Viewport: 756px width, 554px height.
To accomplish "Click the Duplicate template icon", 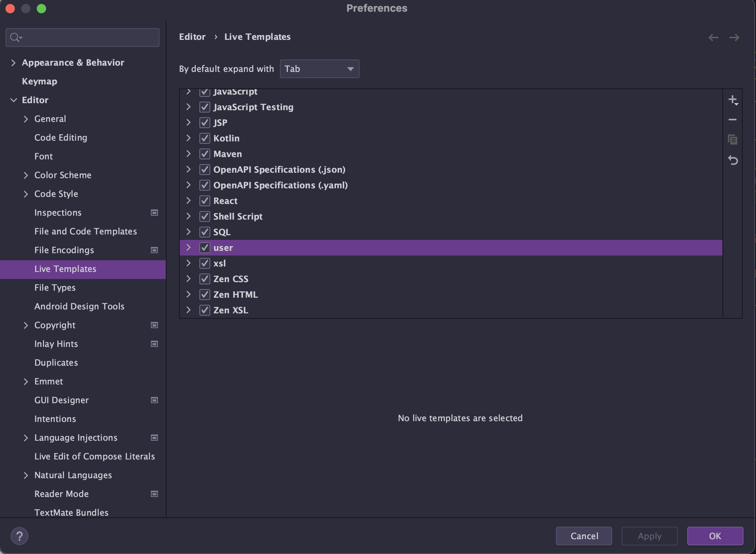I will click(x=733, y=139).
